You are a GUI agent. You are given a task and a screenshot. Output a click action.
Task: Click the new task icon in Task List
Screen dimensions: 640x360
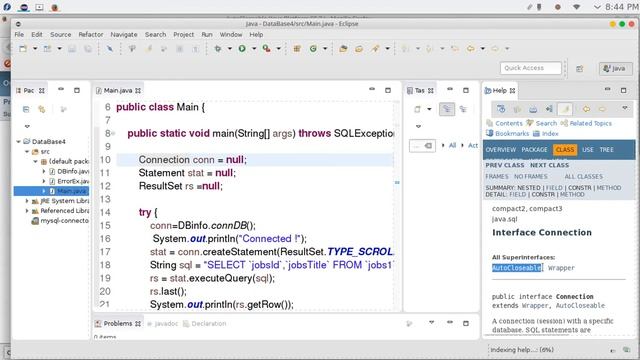click(x=417, y=109)
